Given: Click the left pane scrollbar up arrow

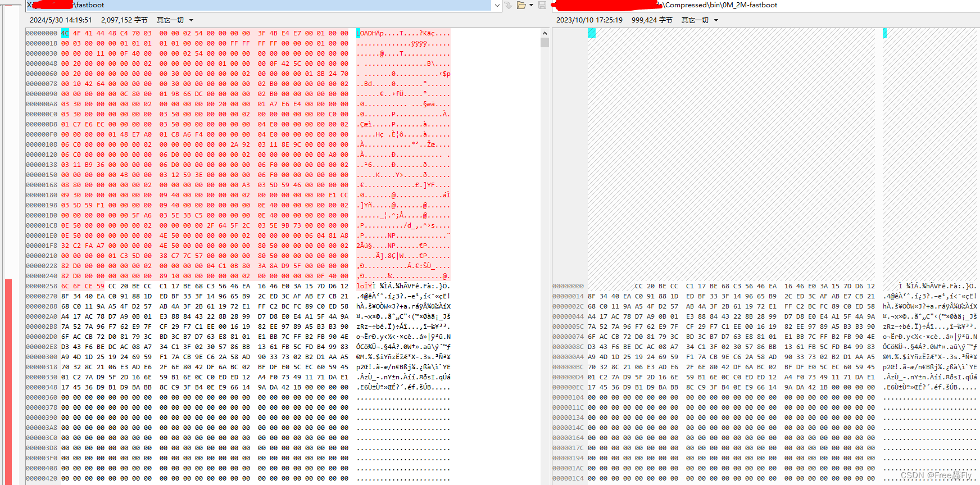Looking at the screenshot, I should (545, 33).
